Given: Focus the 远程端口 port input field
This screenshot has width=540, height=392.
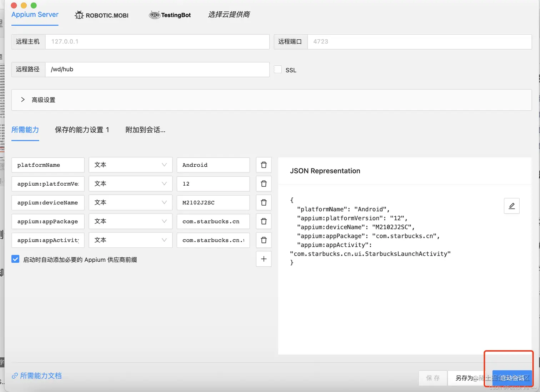Looking at the screenshot, I should [419, 42].
